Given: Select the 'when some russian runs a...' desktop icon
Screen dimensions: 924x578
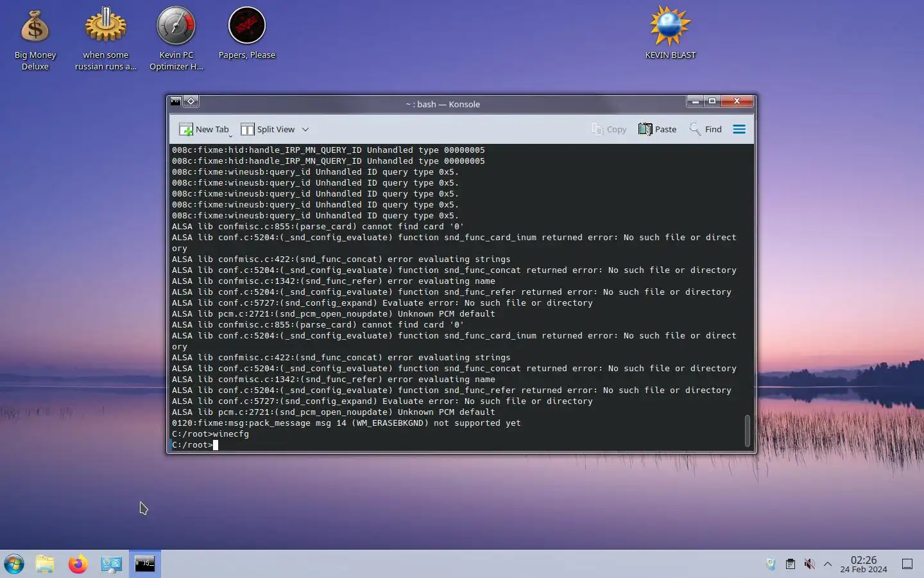Looking at the screenshot, I should click(x=106, y=40).
